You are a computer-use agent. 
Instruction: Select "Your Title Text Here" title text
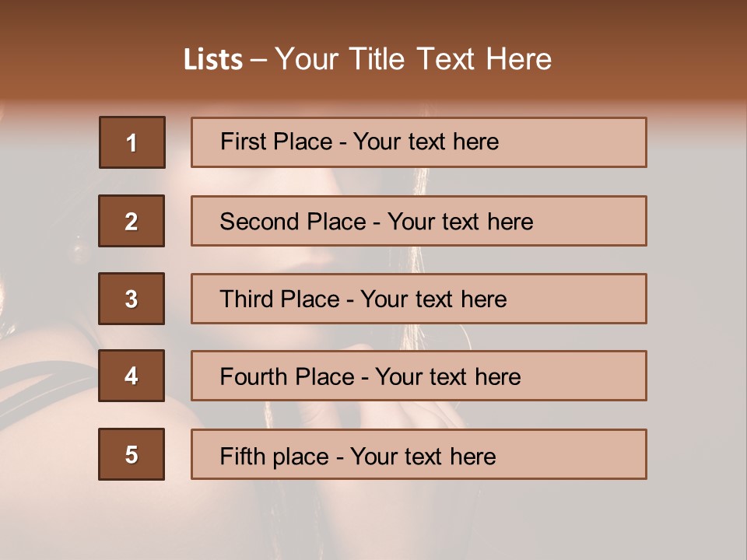point(413,60)
